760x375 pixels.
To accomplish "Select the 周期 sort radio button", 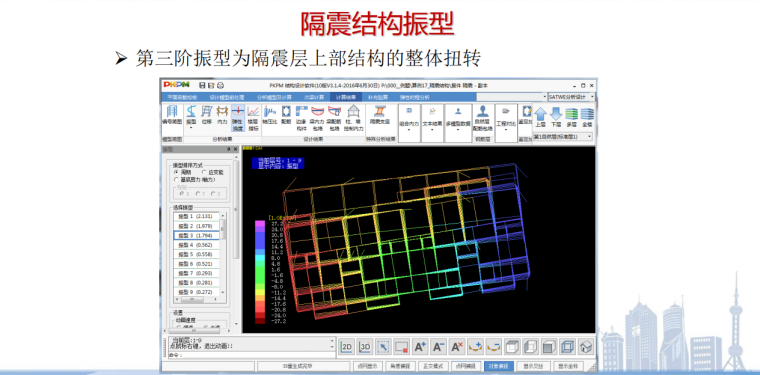I will coord(176,172).
